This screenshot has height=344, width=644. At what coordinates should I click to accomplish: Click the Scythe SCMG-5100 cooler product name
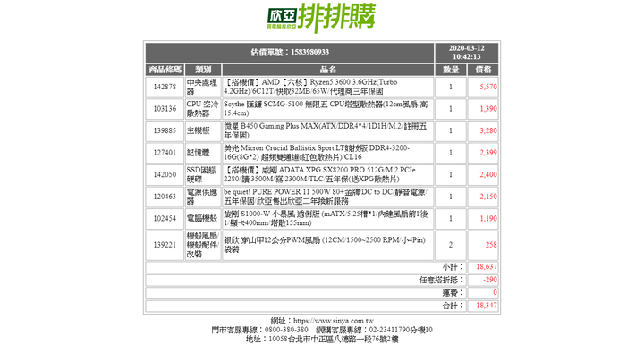coord(326,109)
